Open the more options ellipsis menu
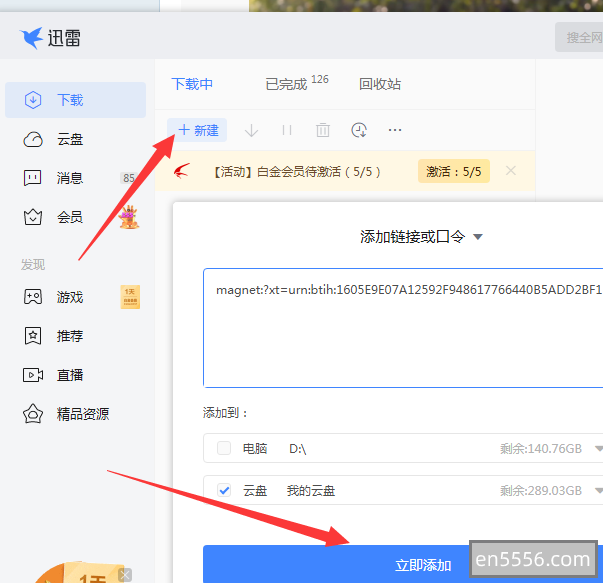The height and width of the screenshot is (583, 603). 395,130
